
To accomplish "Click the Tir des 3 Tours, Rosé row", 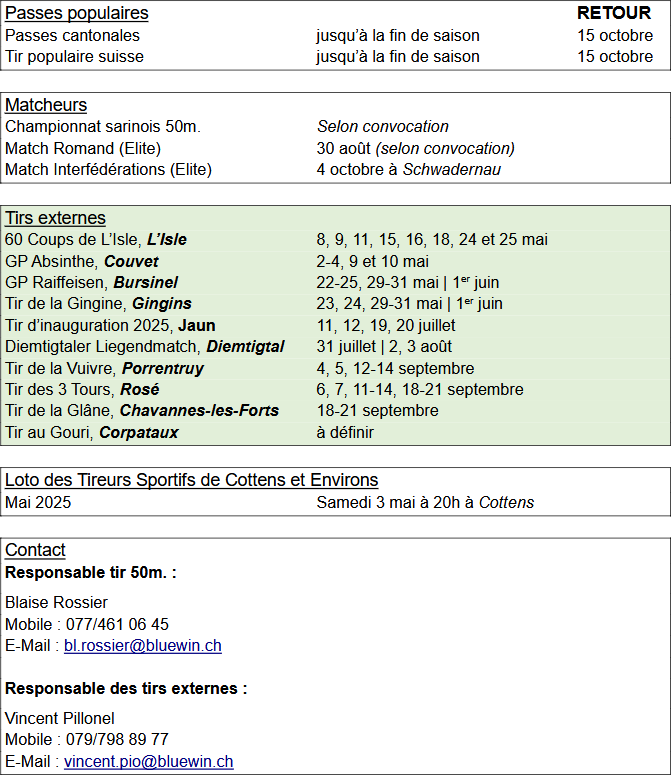I will [x=335, y=389].
